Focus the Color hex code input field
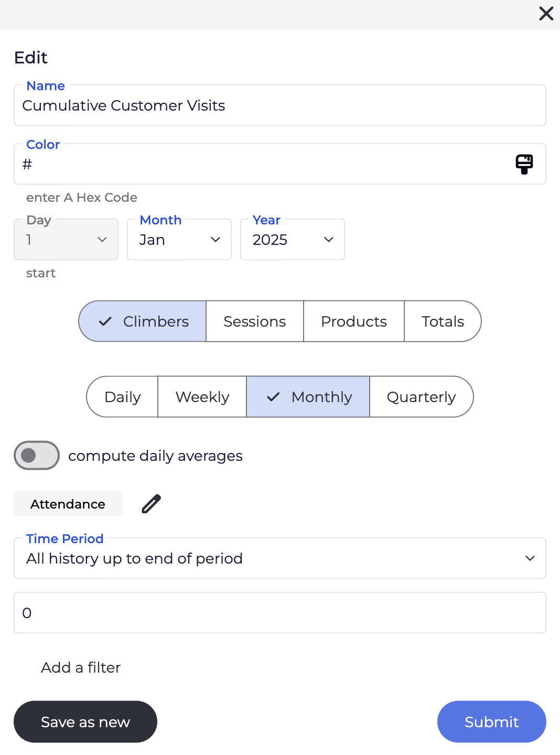The image size is (560, 755). pyautogui.click(x=262, y=164)
